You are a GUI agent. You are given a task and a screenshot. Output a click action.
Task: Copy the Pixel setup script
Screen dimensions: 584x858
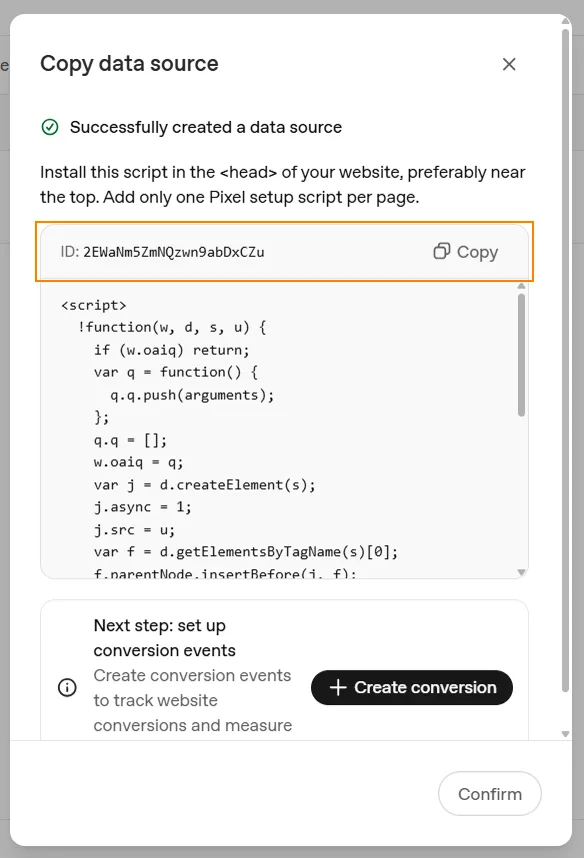466,252
